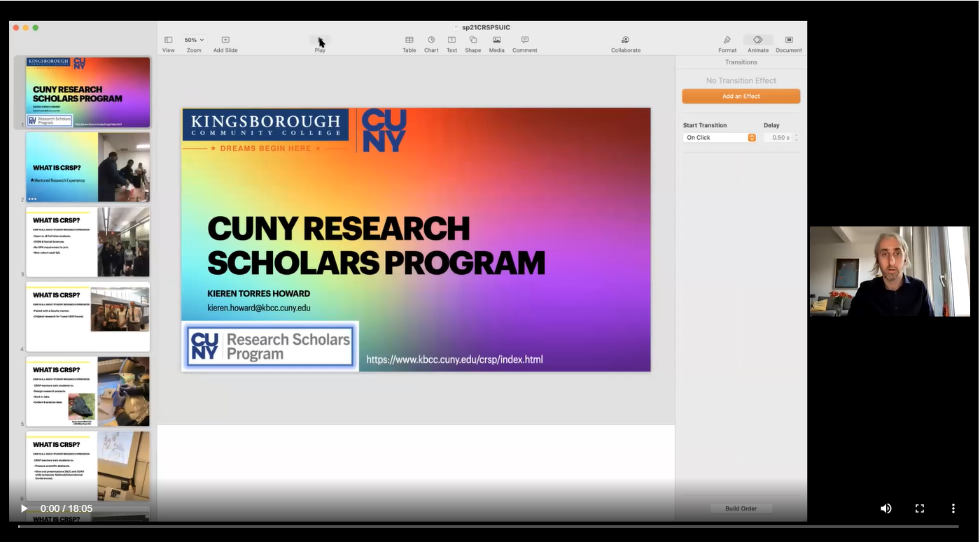The image size is (980, 542).
Task: Click the Collaborate button
Action: click(626, 44)
